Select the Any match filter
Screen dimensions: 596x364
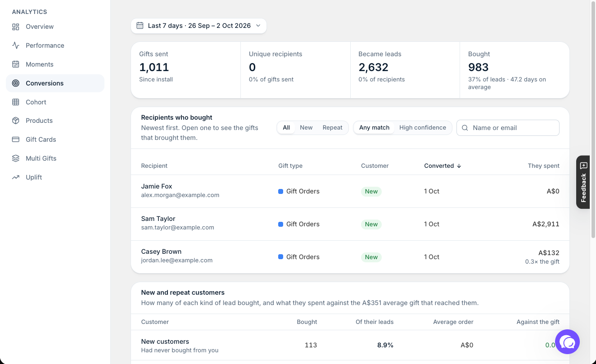(x=375, y=128)
